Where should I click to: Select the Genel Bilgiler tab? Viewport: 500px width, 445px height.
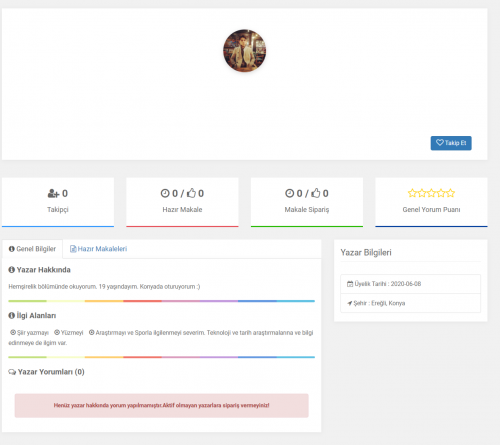pyautogui.click(x=32, y=249)
